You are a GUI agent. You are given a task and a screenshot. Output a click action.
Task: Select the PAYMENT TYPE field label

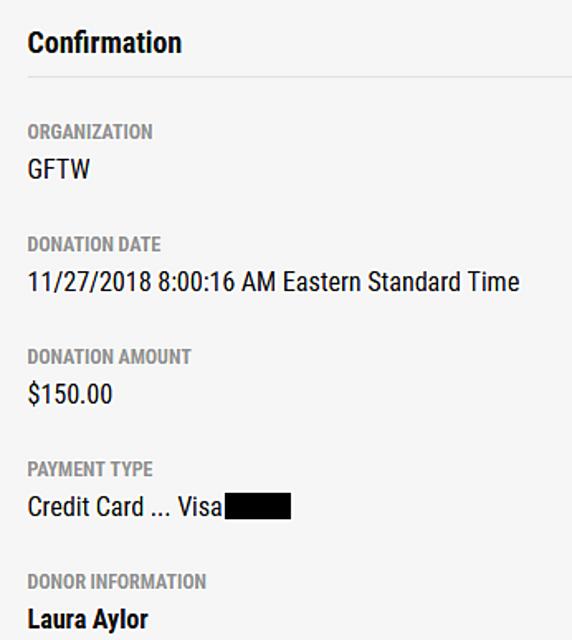pos(90,469)
